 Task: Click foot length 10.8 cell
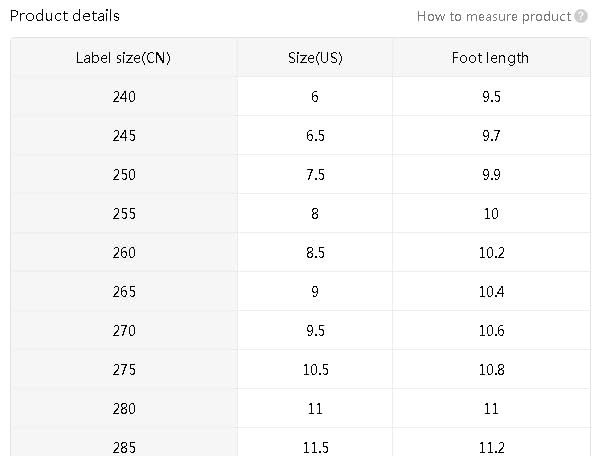(x=490, y=369)
